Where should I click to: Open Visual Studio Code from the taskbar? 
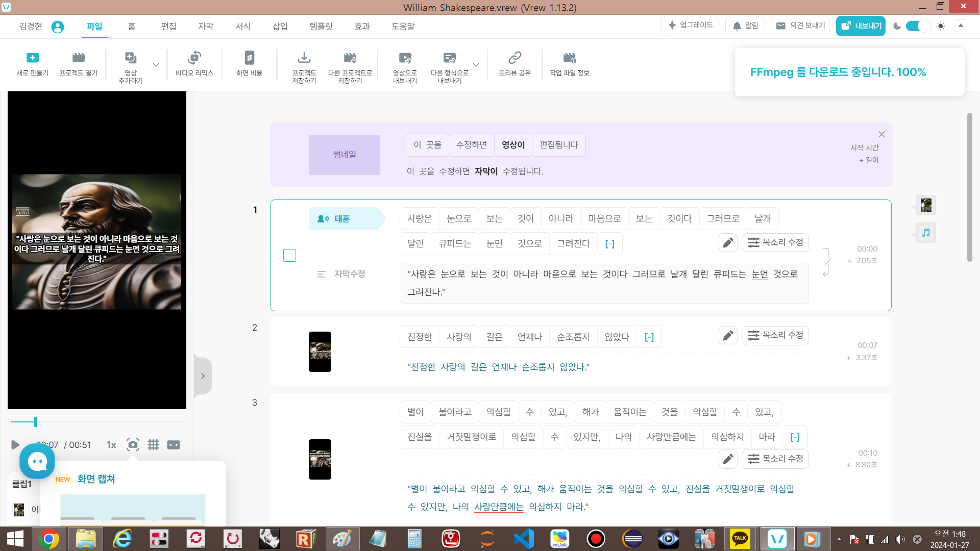(523, 539)
